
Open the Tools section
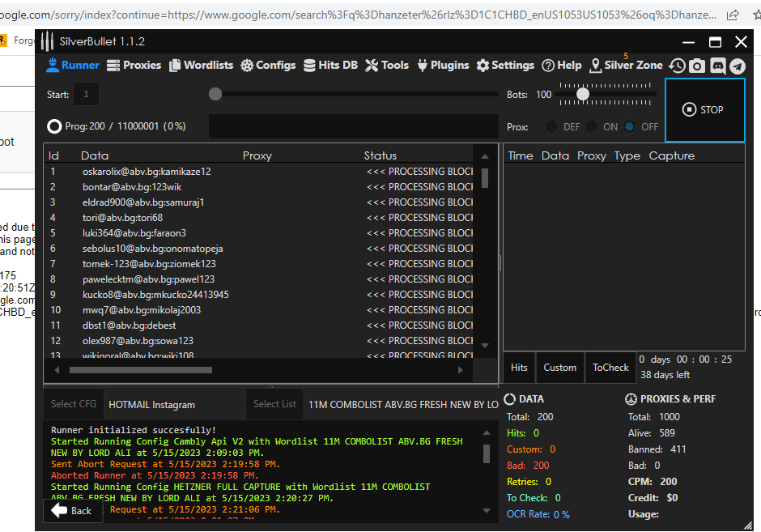[386, 66]
